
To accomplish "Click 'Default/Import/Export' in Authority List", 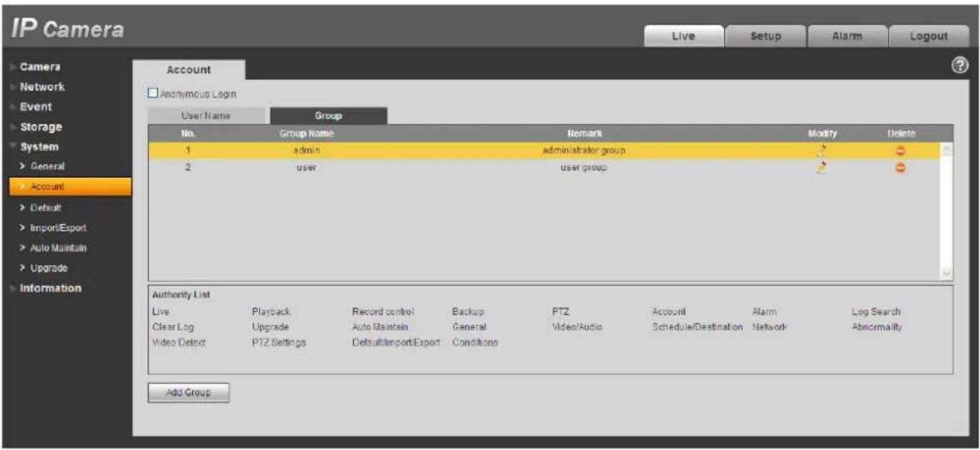I will click(x=396, y=342).
